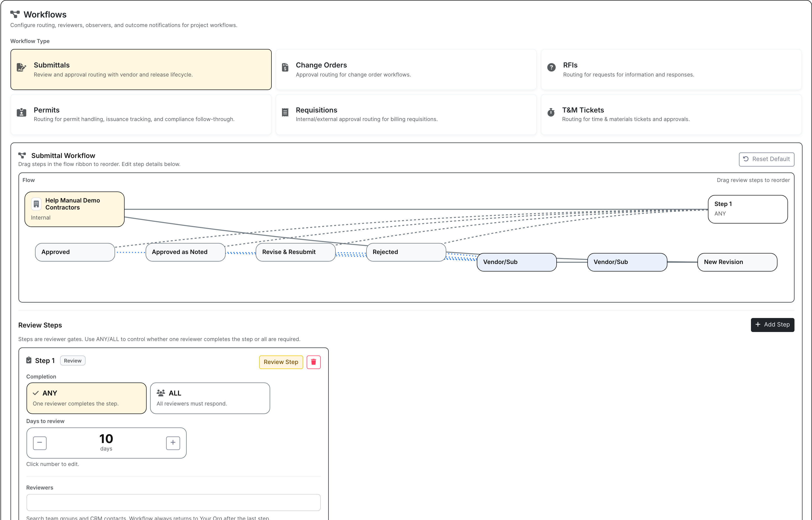The height and width of the screenshot is (520, 812).
Task: Increase days to review with plus
Action: 173,443
